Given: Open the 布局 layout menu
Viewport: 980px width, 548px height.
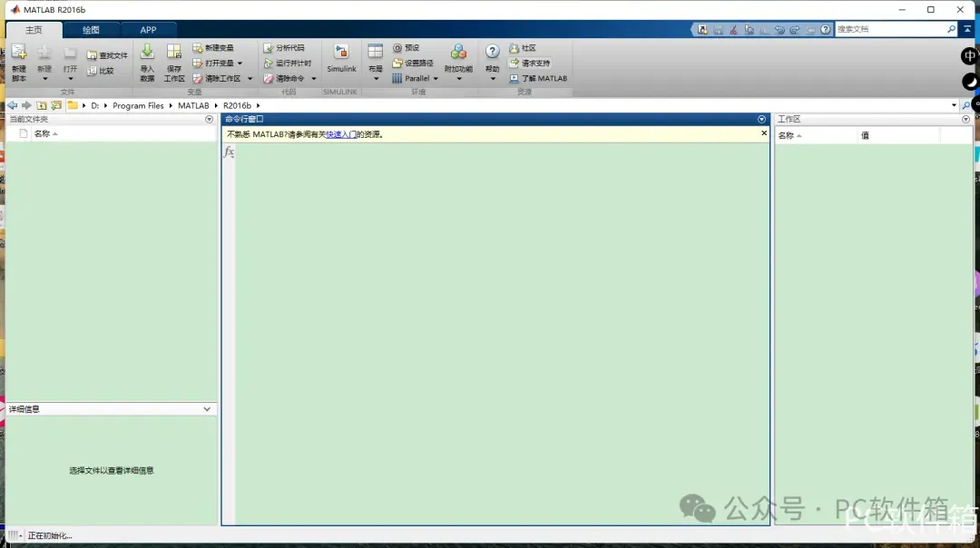Looking at the screenshot, I should [x=375, y=60].
